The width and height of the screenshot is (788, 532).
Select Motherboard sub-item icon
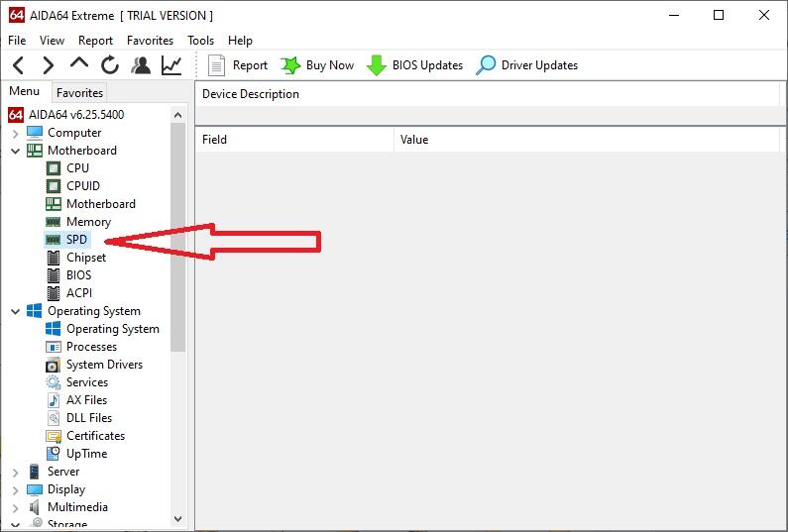coord(54,204)
